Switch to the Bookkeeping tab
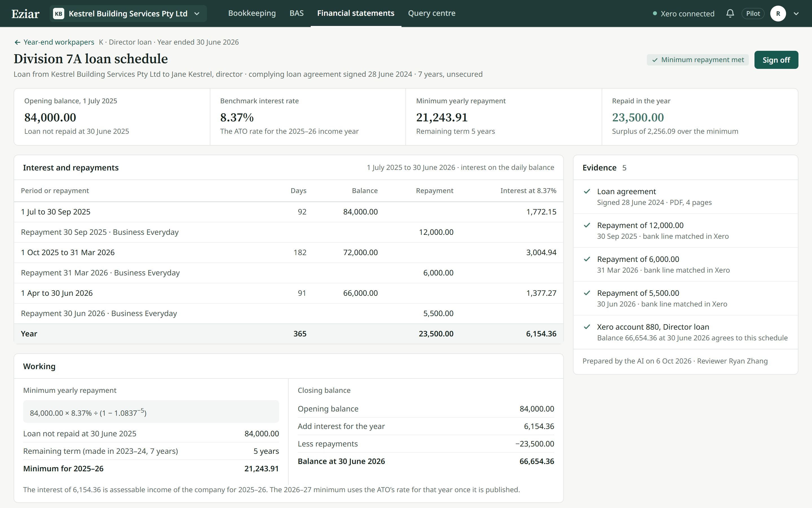This screenshot has height=508, width=812. click(x=252, y=13)
